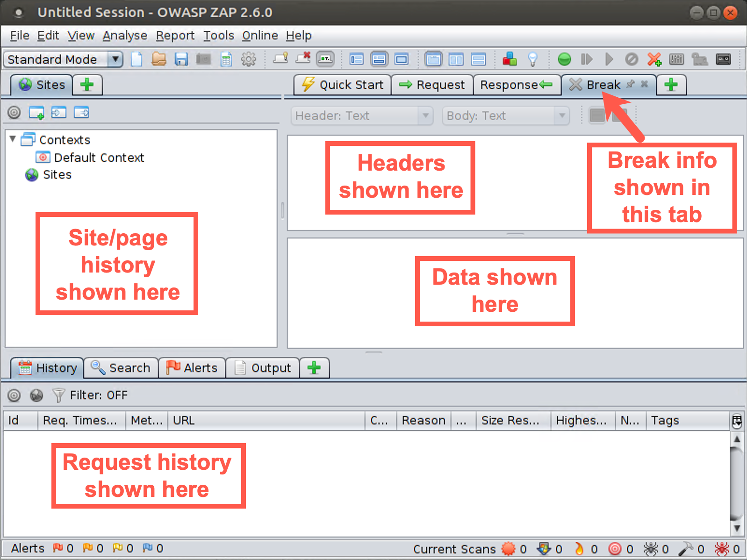Image resolution: width=747 pixels, height=560 pixels.
Task: Add a tab next to the Break tab
Action: (671, 85)
